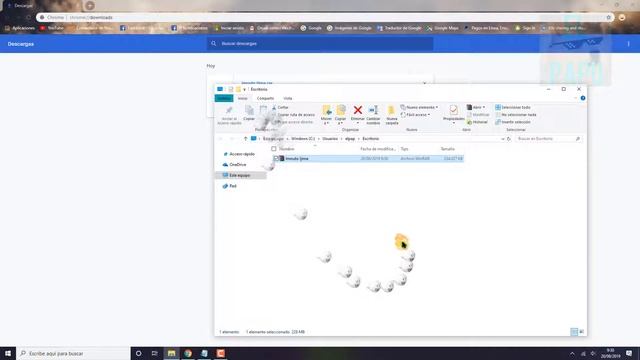This screenshot has width=640, height=360.
Task: Click No seleccionar nada
Action: (516, 115)
